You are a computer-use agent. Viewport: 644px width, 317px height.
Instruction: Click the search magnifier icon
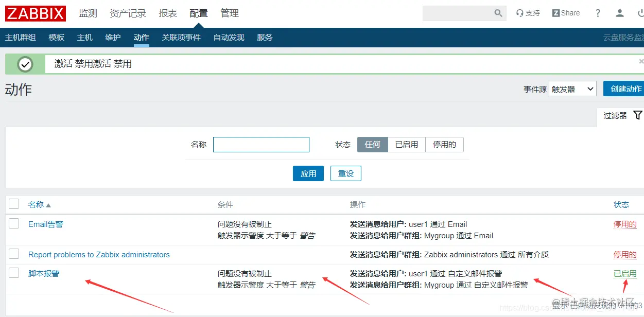[x=498, y=13]
